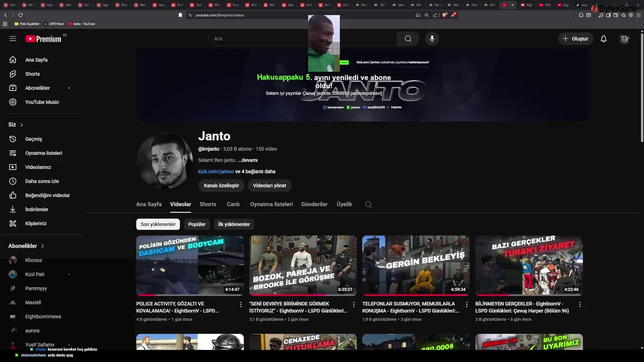Image resolution: width=644 pixels, height=362 pixels.
Task: Open the Brave main hamburger menu
Action: point(638,15)
